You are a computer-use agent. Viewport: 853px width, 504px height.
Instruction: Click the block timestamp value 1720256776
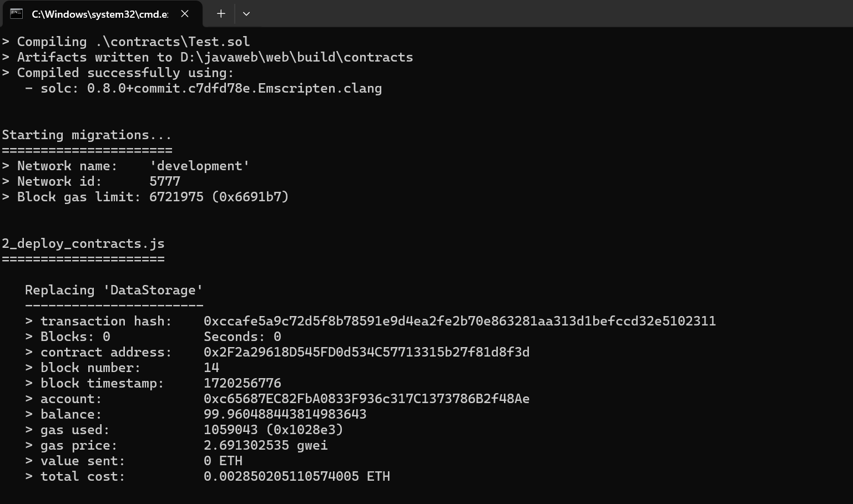[243, 383]
